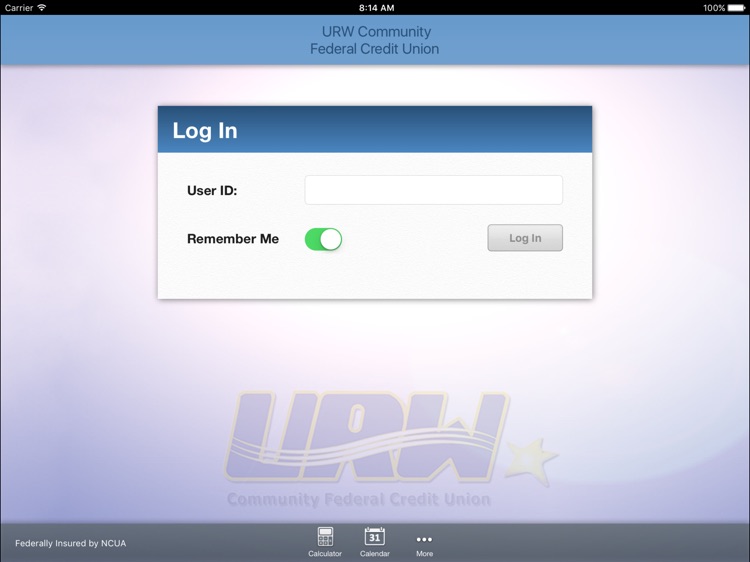This screenshot has height=562, width=750.
Task: Open the Calculator tool
Action: click(x=325, y=542)
